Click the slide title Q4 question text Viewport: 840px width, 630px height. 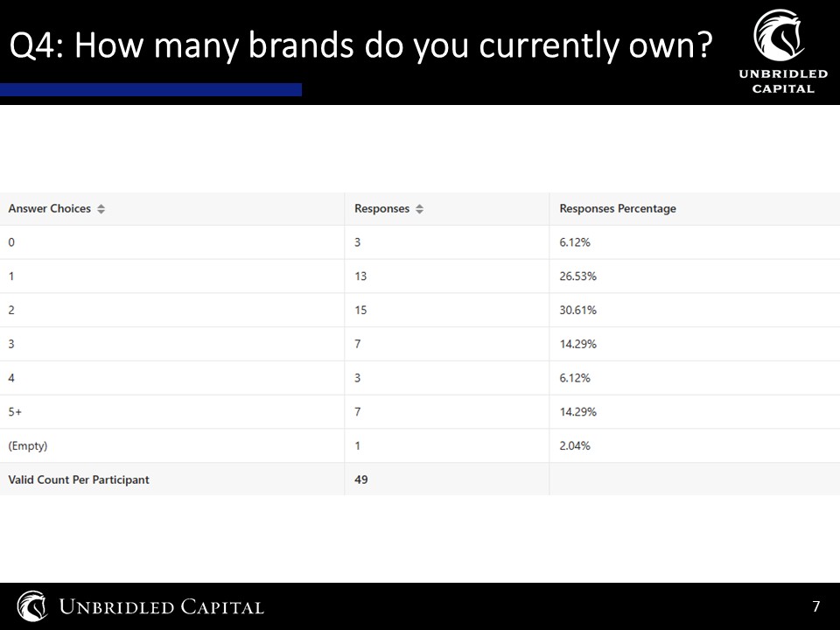(361, 45)
